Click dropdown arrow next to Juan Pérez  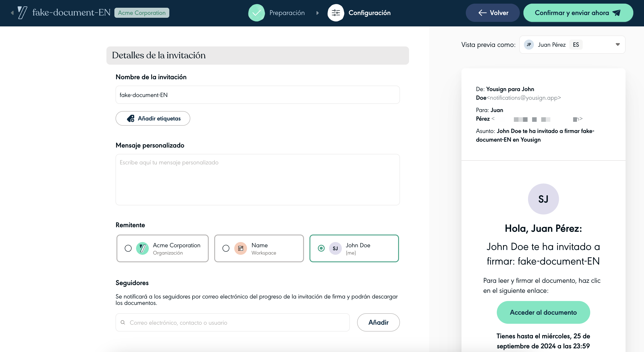coord(618,45)
